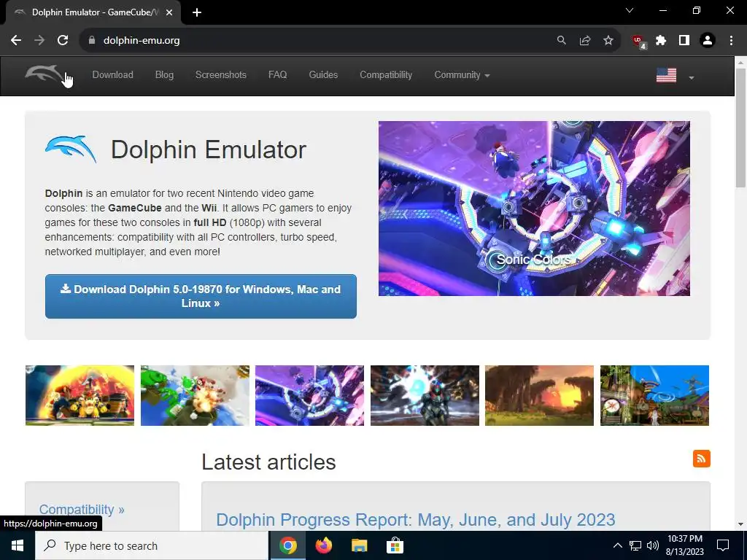
Task: Expand the Community dropdown menu
Action: [462, 75]
